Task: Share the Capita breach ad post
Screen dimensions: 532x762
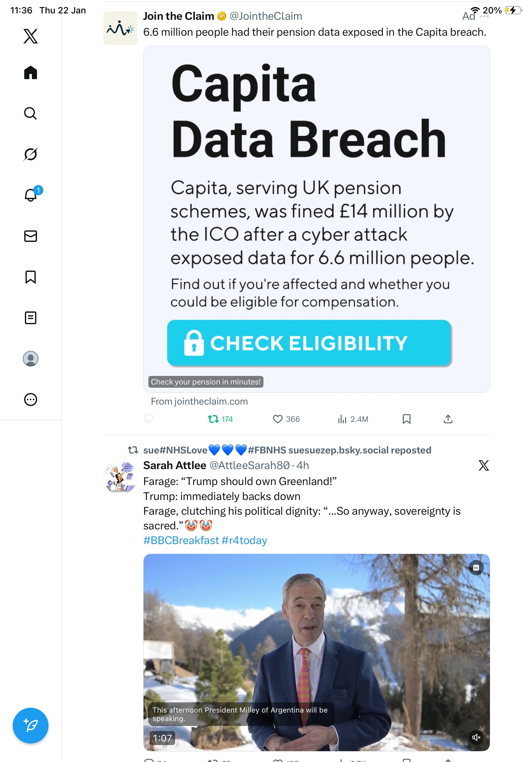Action: (448, 419)
